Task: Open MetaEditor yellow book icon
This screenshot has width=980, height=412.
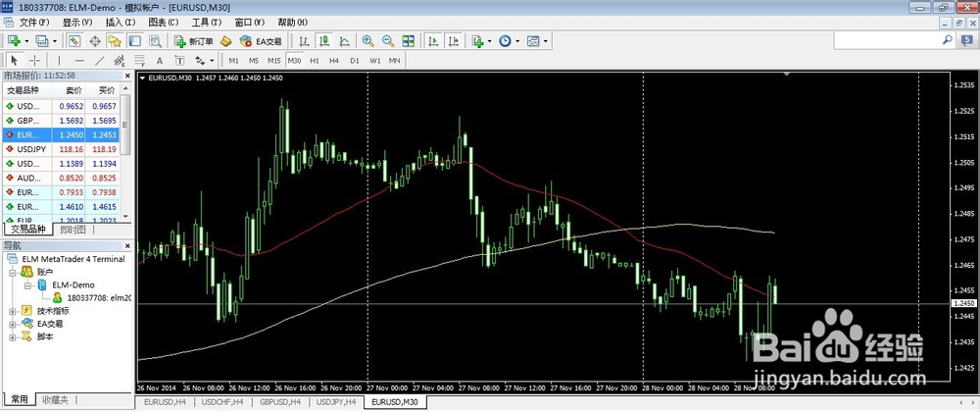Action: tap(226, 41)
